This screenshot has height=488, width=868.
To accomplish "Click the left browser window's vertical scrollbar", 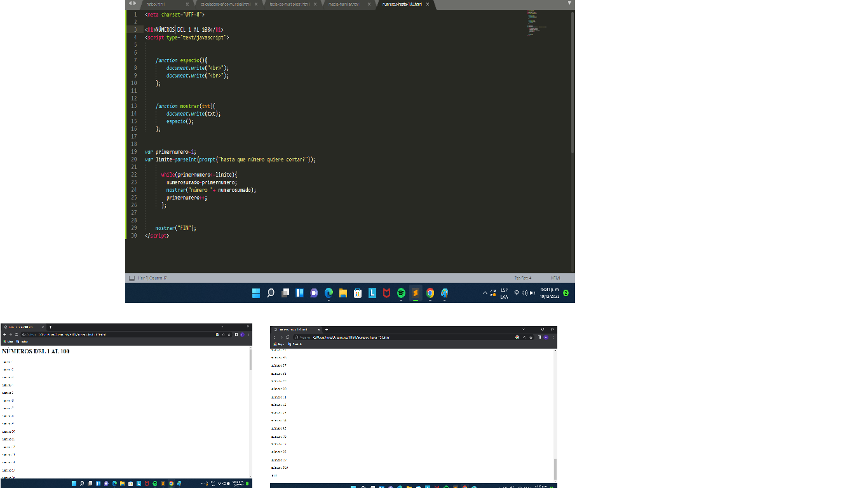I will pos(250,412).
